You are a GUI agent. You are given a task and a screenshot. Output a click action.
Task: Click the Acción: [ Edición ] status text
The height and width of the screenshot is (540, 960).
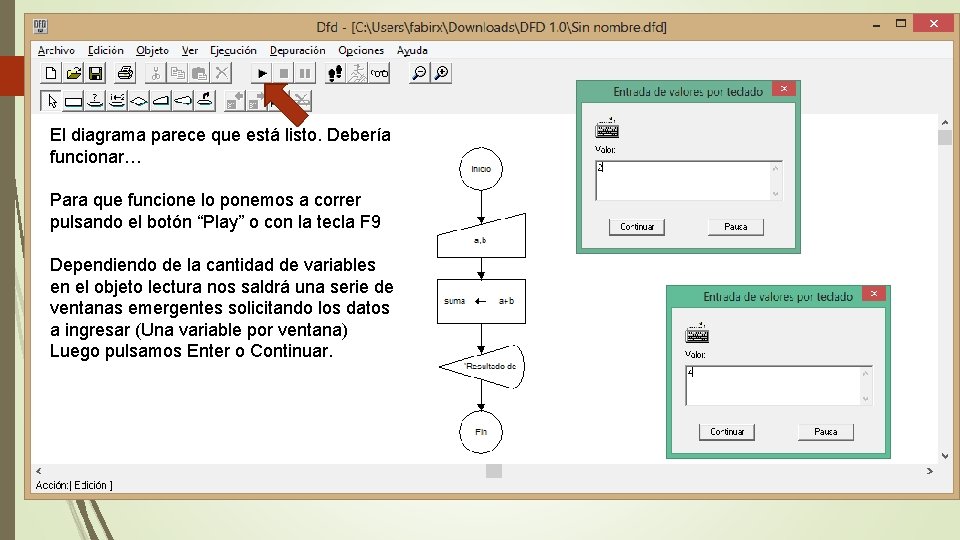pos(74,485)
